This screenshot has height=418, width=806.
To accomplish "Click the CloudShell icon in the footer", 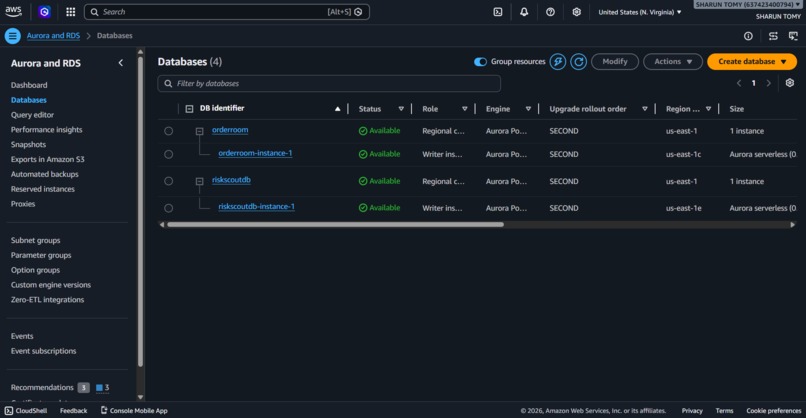I will point(9,410).
